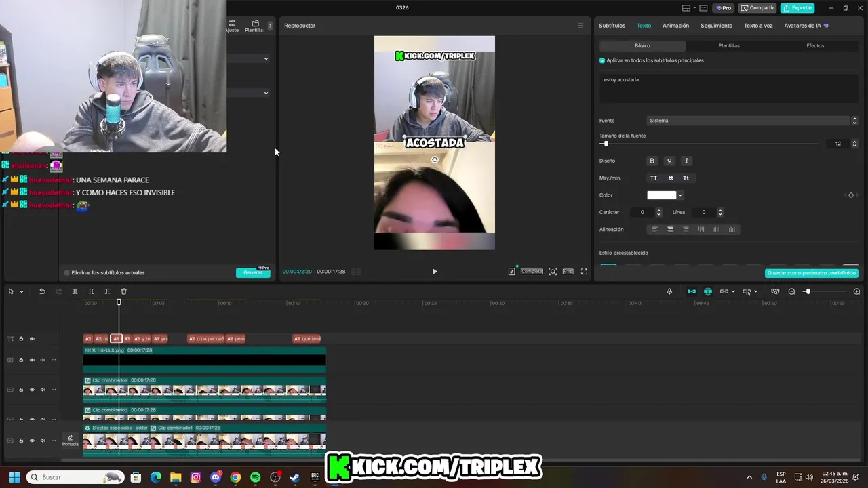This screenshot has height=488, width=868.
Task: Open the timeline preview settings icon
Action: (775, 291)
